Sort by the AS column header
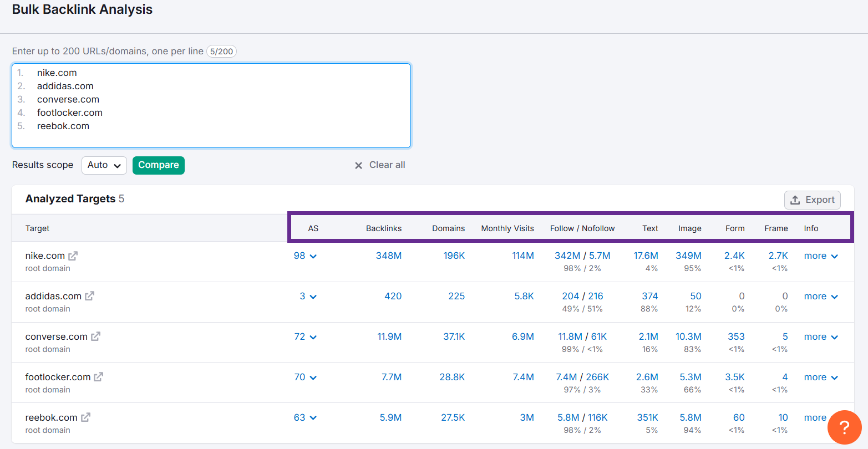This screenshot has width=868, height=449. [313, 228]
